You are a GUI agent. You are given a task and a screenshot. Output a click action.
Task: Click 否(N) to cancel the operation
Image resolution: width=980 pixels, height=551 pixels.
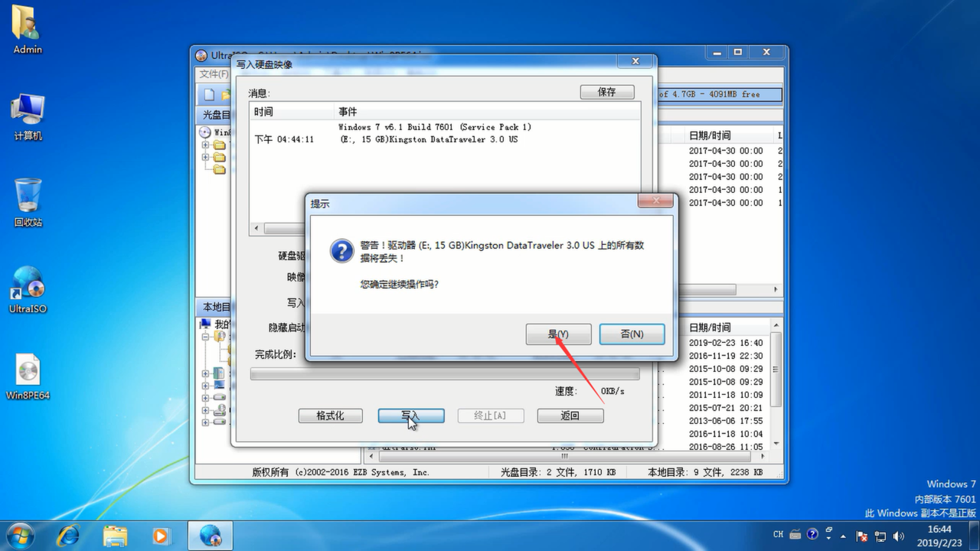[x=632, y=334]
